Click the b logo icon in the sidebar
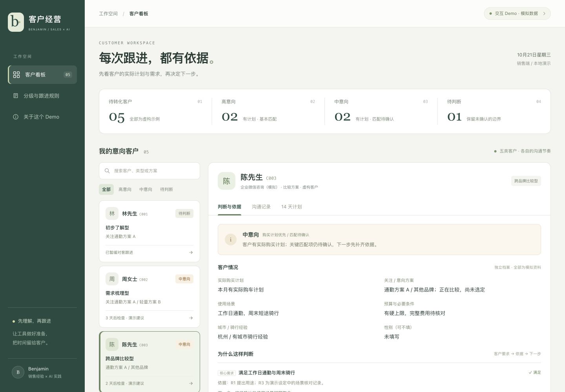565x392 pixels. pyautogui.click(x=16, y=22)
